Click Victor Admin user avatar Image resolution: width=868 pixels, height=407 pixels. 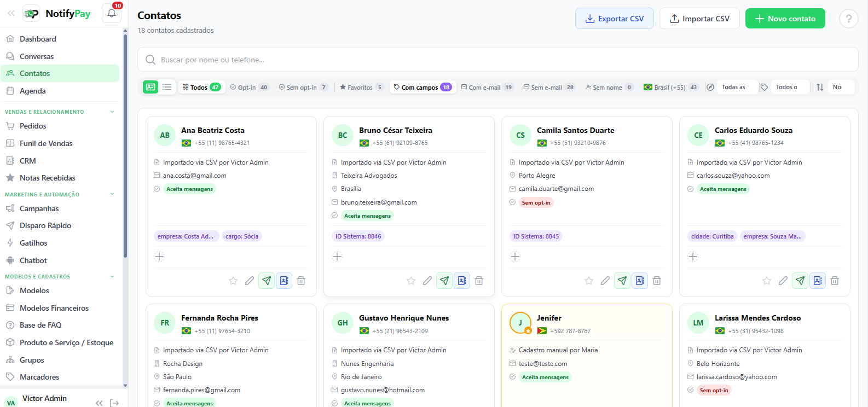point(11,403)
